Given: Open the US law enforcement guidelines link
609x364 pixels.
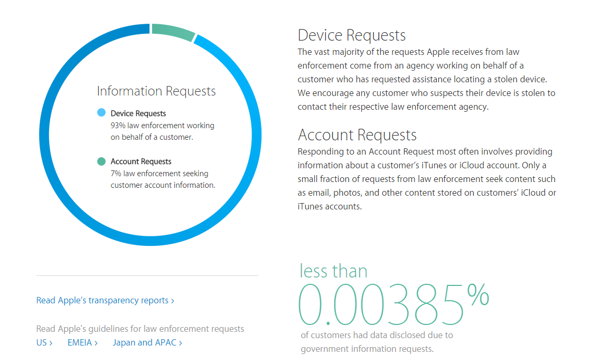Looking at the screenshot, I should pyautogui.click(x=44, y=342).
